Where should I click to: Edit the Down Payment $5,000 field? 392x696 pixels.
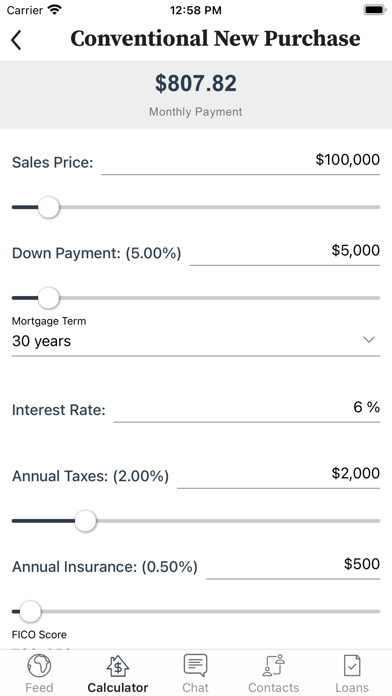(x=285, y=252)
